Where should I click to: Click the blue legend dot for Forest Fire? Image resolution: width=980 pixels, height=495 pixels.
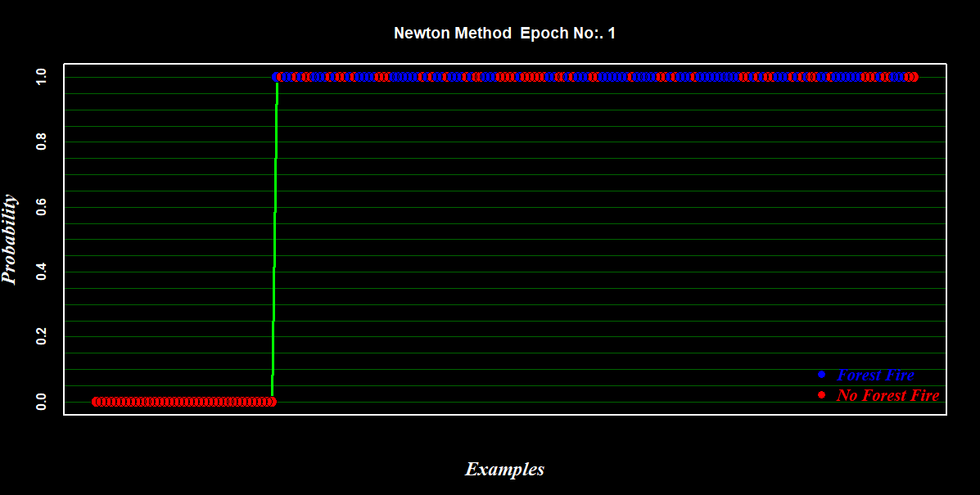(822, 375)
